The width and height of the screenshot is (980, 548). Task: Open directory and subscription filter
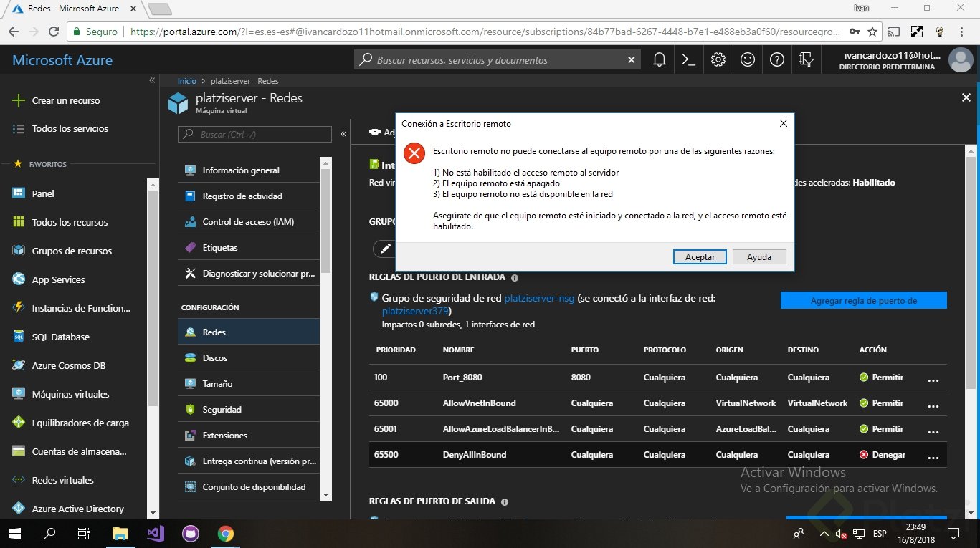tap(807, 60)
